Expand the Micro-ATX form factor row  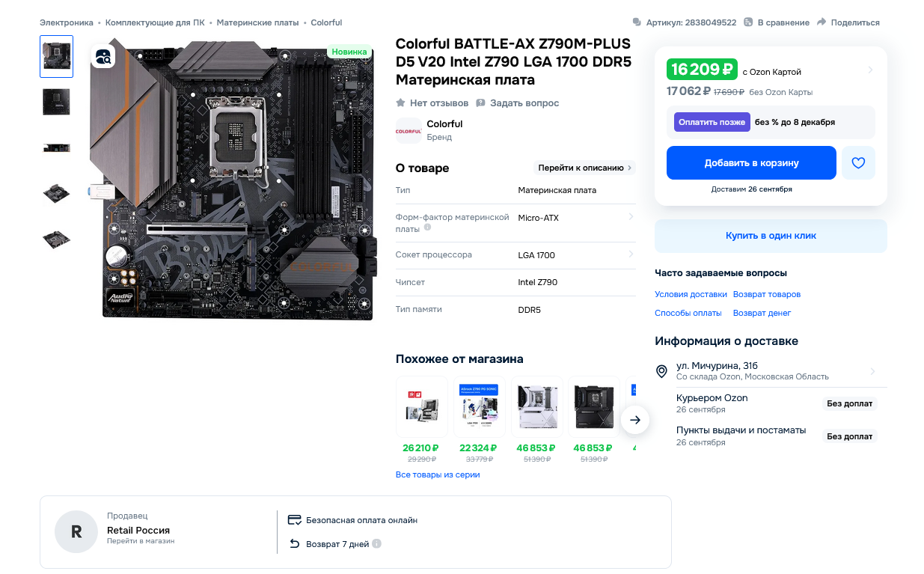(515, 222)
